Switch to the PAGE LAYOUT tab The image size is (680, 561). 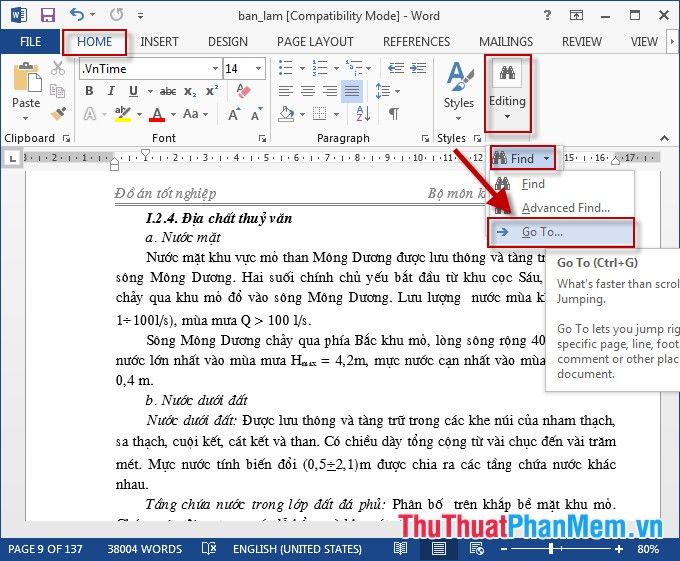click(x=315, y=42)
